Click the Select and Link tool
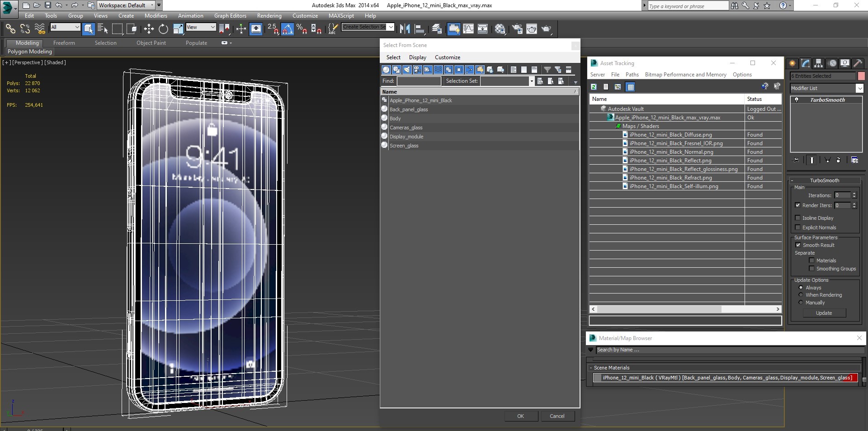 pyautogui.click(x=10, y=29)
